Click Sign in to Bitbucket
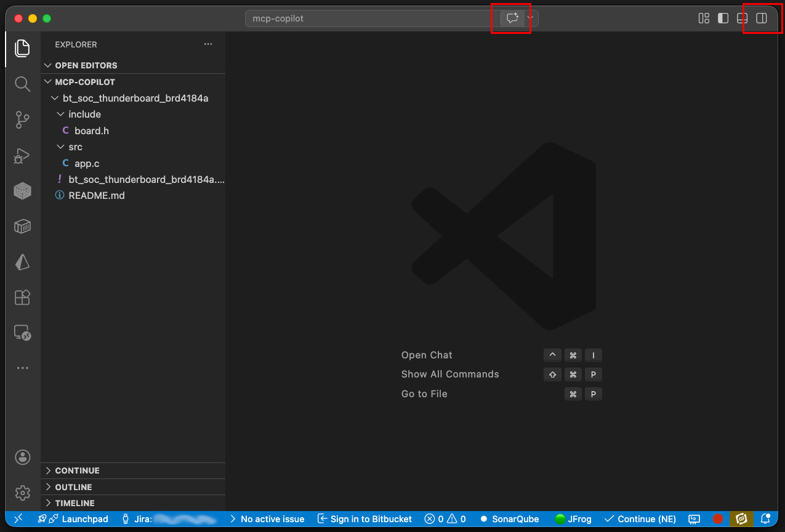The image size is (785, 532). [x=364, y=519]
